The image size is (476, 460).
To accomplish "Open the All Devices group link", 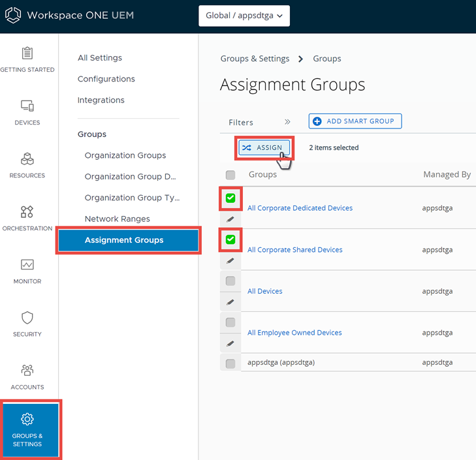I will point(264,291).
